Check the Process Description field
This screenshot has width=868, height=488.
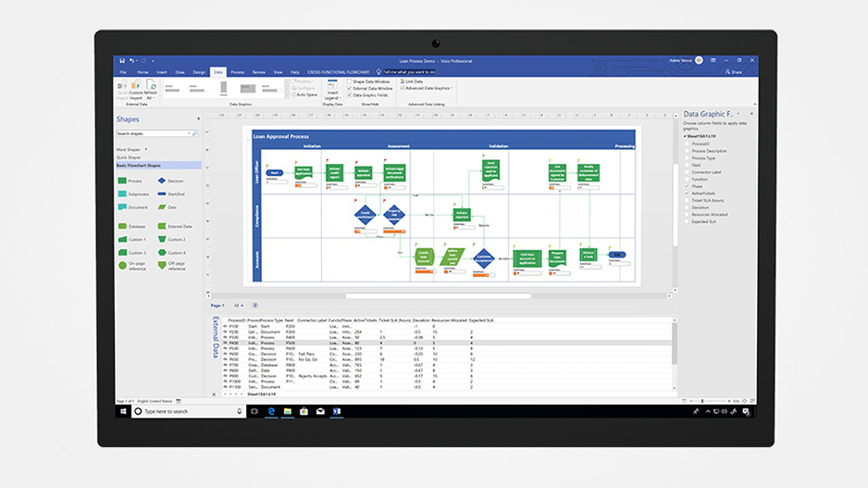click(686, 151)
